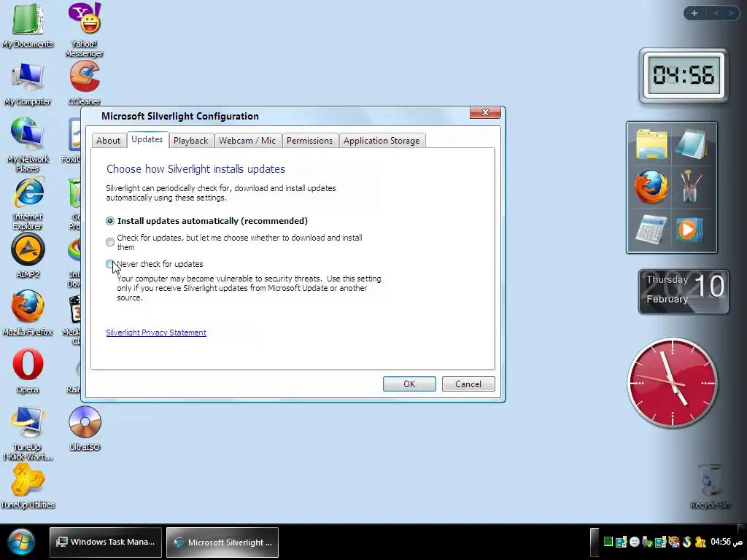The height and width of the screenshot is (560, 747).
Task: Click the white face tray icon
Action: (x=634, y=542)
